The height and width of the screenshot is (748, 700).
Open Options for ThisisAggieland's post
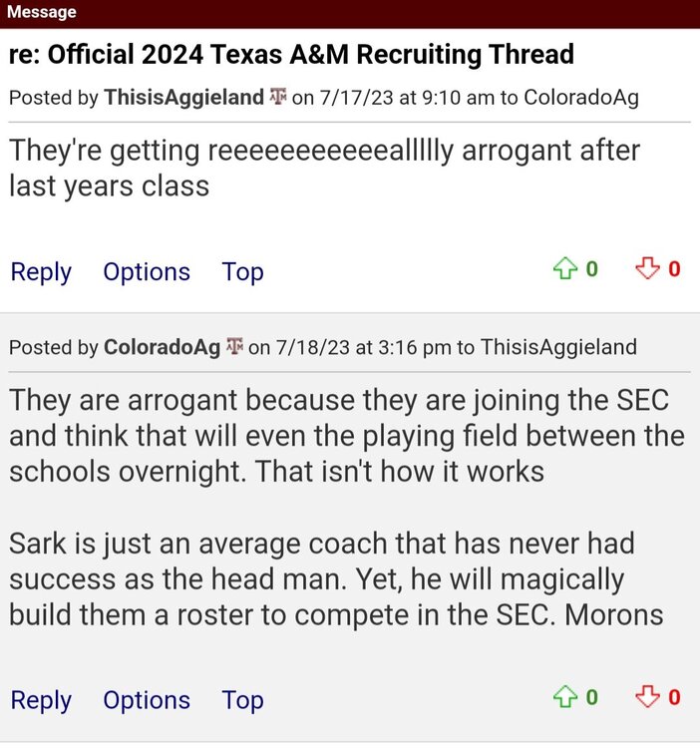pos(147,272)
